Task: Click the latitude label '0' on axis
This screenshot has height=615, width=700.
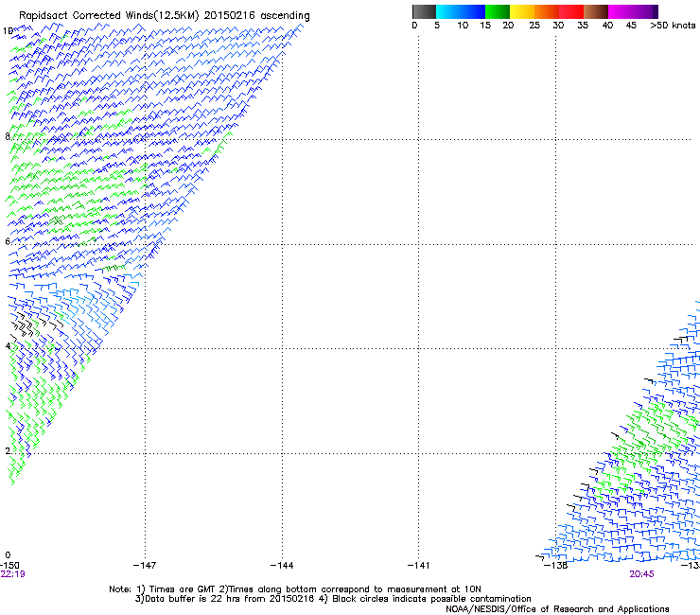Action: pos(8,555)
